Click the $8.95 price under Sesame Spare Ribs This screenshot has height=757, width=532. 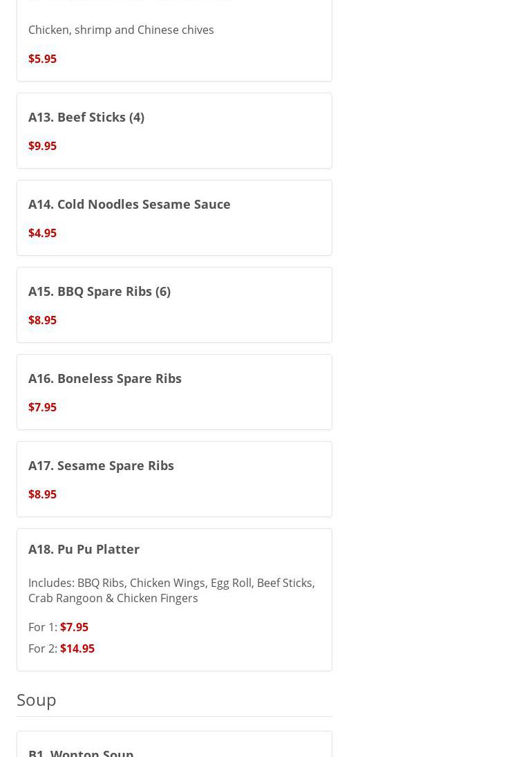(x=42, y=494)
